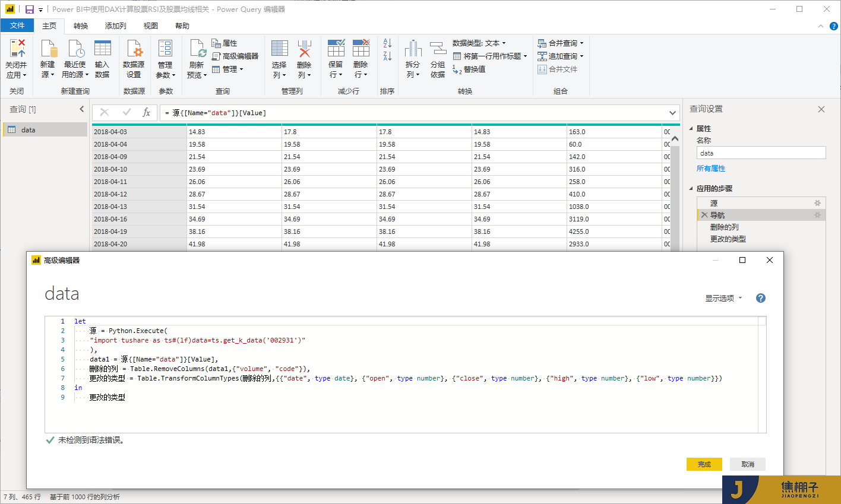Click the query Name field containing data
Screen dimensions: 841x504
(x=761, y=153)
